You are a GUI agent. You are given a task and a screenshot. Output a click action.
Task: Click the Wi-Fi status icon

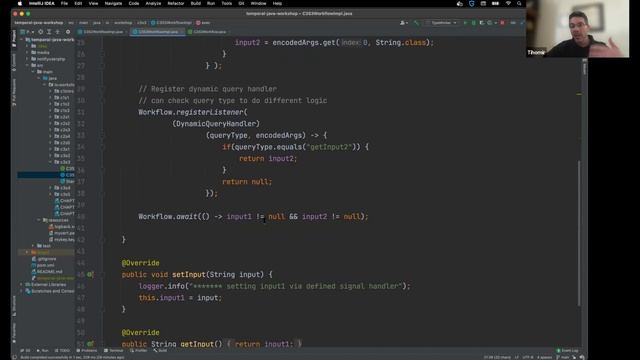pyautogui.click(x=508, y=3)
